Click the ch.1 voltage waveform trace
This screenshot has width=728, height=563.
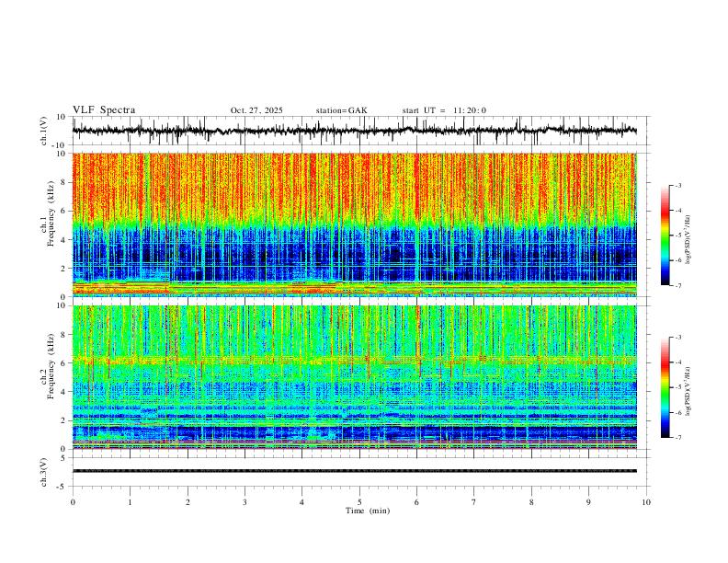pos(355,131)
